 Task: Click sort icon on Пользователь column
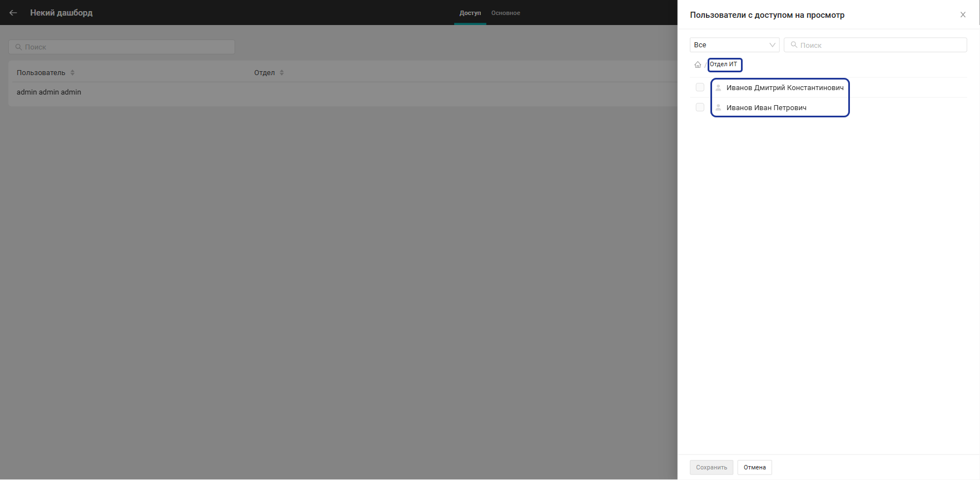pos(72,73)
